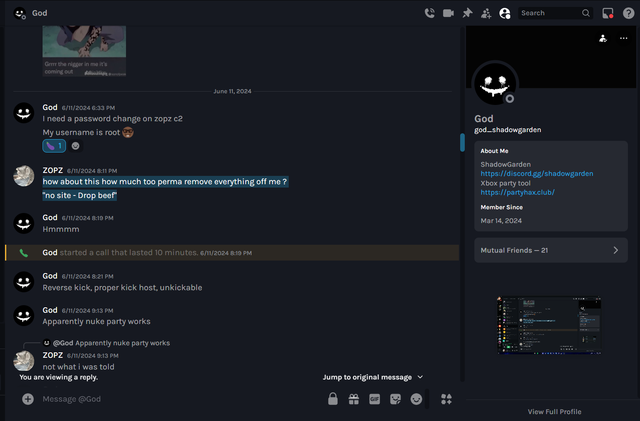Click the God avatar on the Hmmmm message

[x=24, y=223]
